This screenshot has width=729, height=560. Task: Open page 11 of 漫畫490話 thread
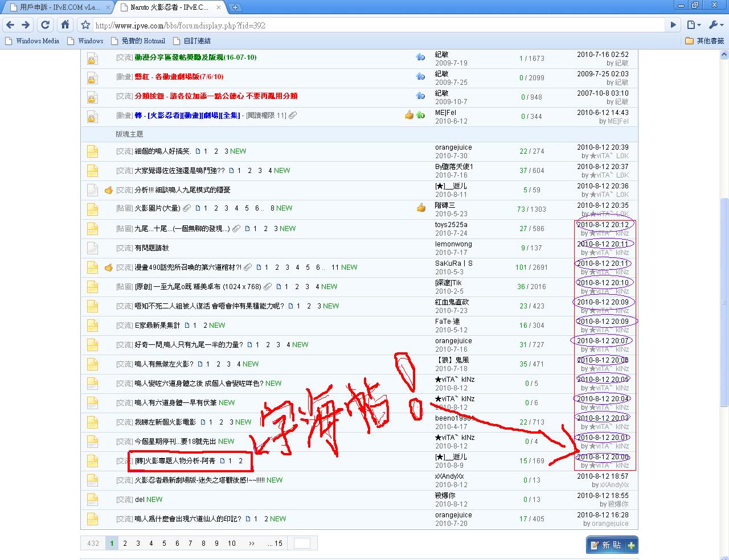point(335,267)
